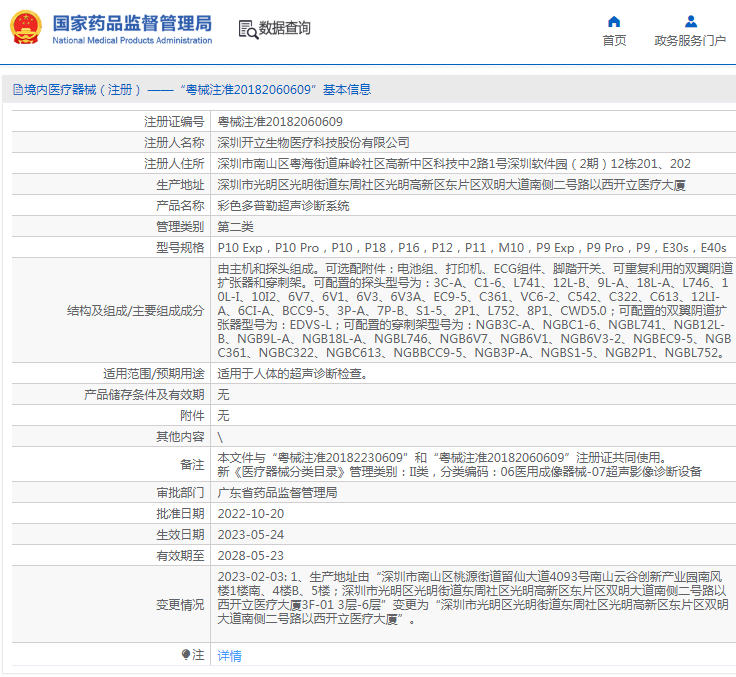Click the 注册证编号 row label
This screenshot has height=677, width=736.
(174, 122)
